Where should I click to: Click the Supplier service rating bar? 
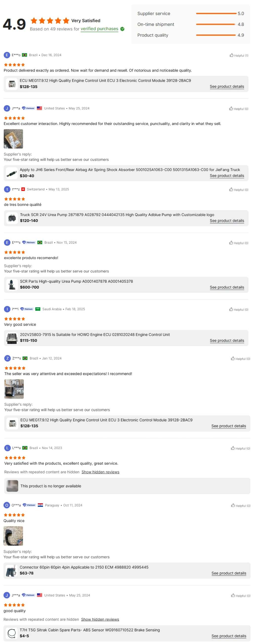pyautogui.click(x=216, y=14)
